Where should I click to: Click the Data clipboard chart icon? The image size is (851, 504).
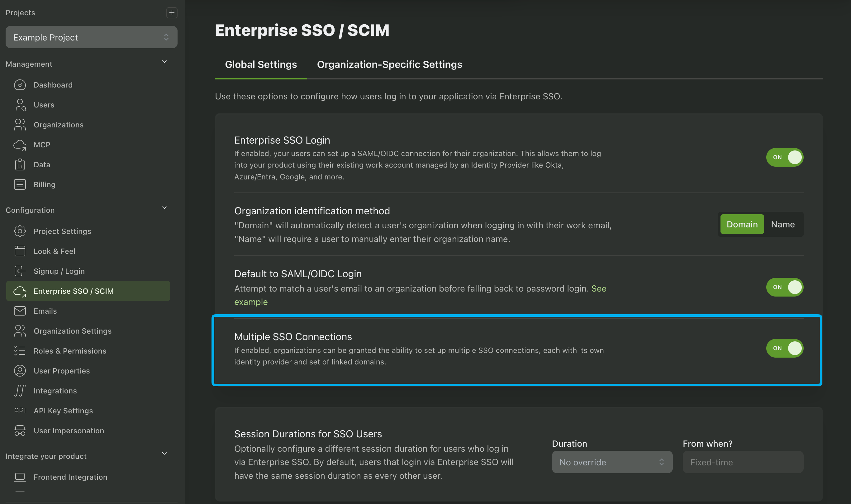coord(20,165)
